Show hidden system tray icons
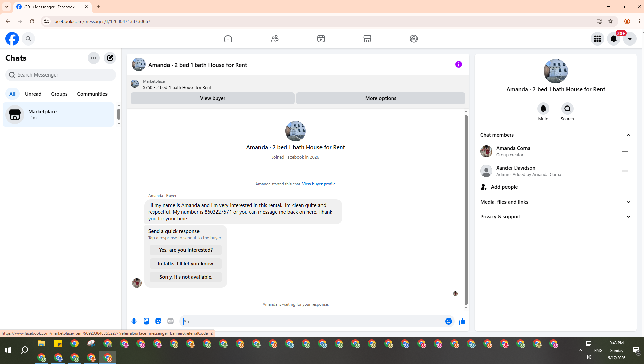The width and height of the screenshot is (644, 364). coord(580,351)
